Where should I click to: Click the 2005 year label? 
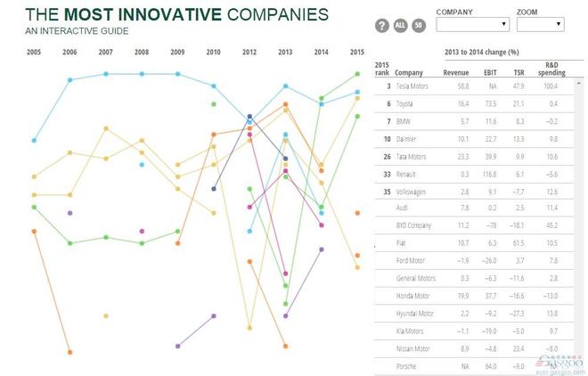[x=34, y=53]
